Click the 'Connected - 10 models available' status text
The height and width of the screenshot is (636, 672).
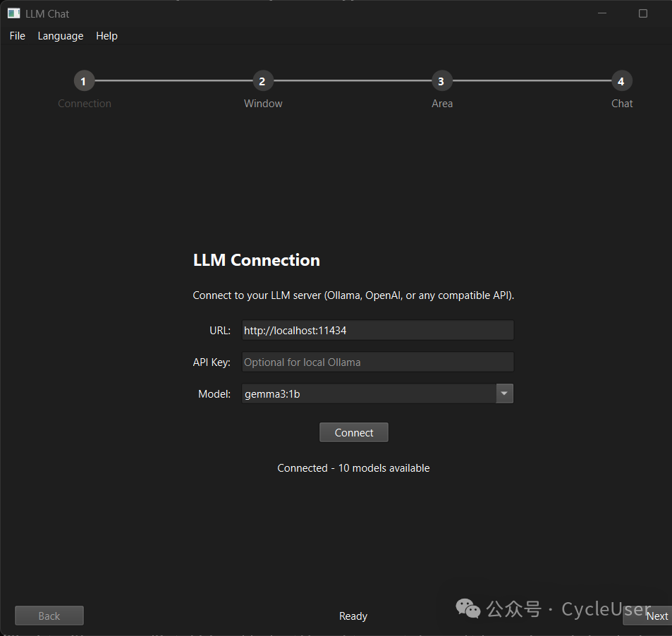353,468
